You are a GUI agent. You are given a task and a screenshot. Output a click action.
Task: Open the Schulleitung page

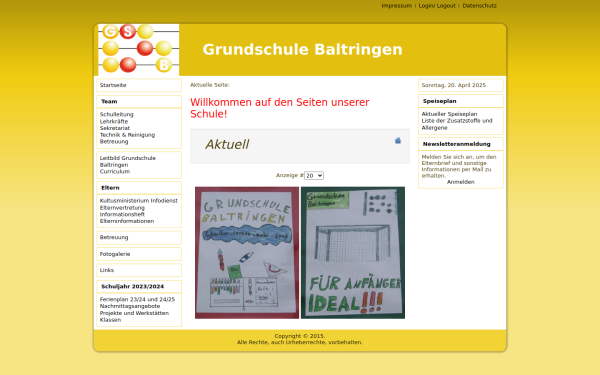[x=117, y=114]
